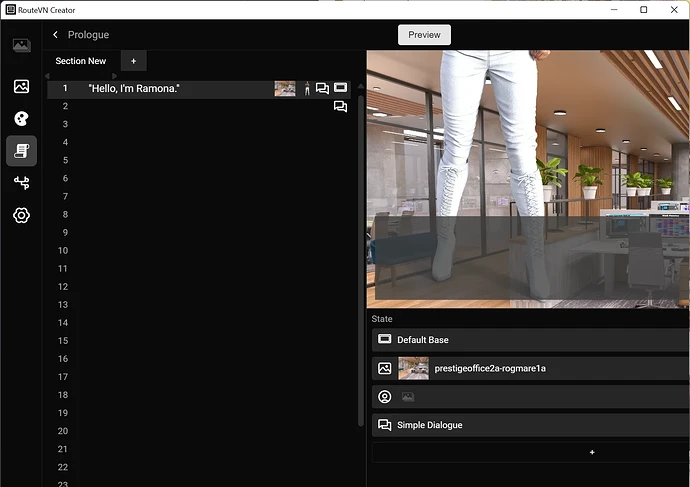Click the character figure icon on line 1
This screenshot has width=690, height=487.
coord(307,89)
